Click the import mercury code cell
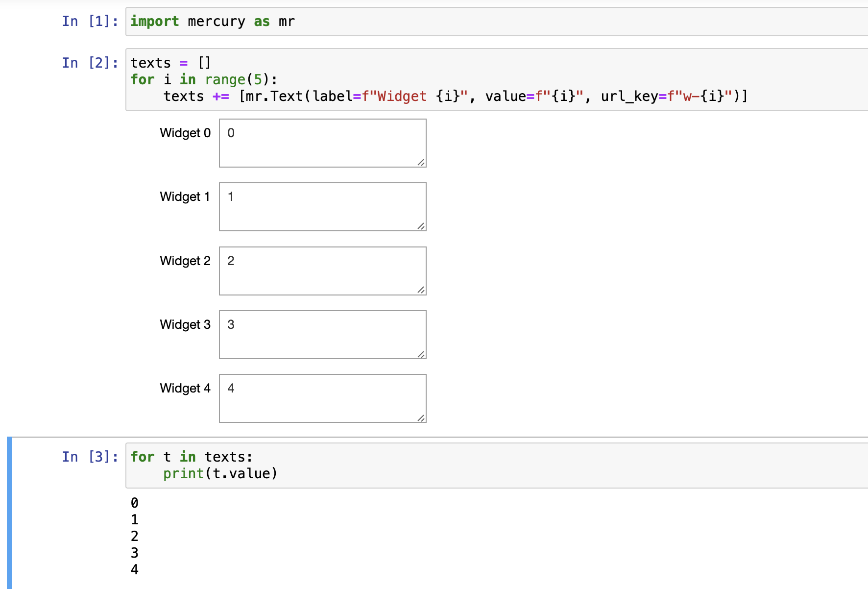 (212, 21)
